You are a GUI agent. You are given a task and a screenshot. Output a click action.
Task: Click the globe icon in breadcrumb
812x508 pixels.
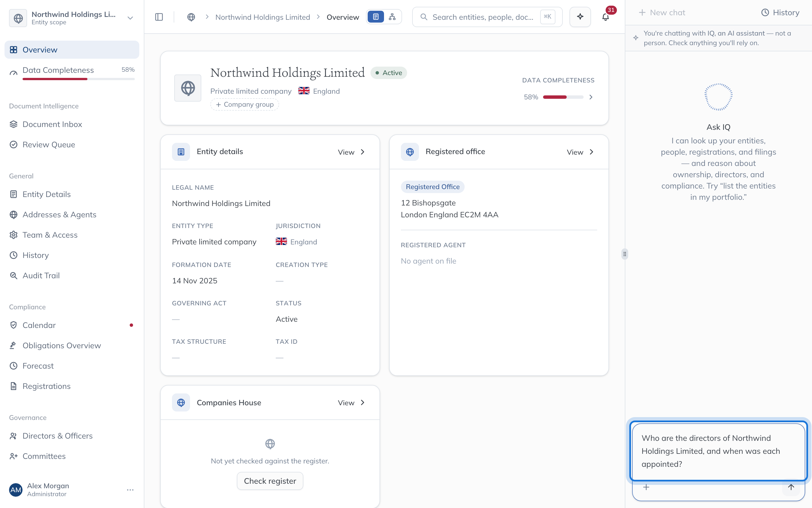click(x=191, y=17)
